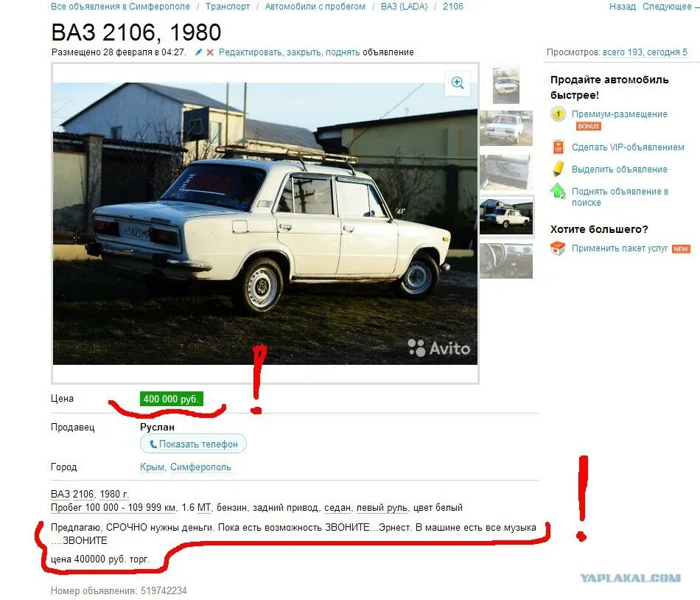The width and height of the screenshot is (700, 600).
Task: Click the gold coin Premium placement icon
Action: [558, 114]
